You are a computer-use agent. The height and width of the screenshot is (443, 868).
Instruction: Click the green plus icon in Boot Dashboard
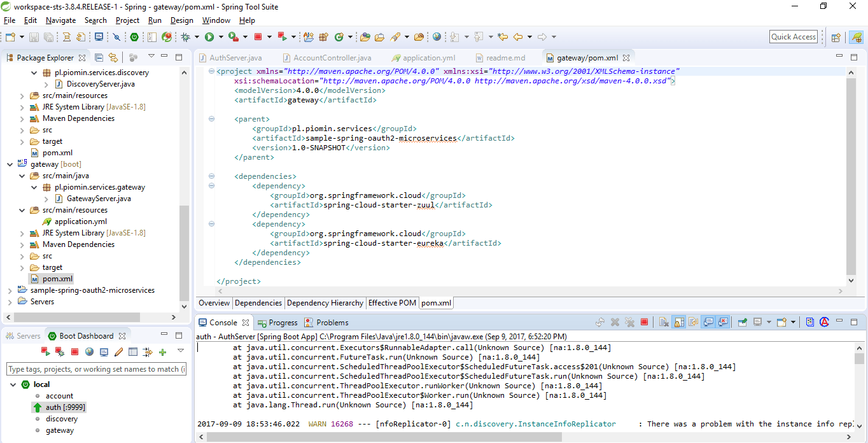point(162,351)
